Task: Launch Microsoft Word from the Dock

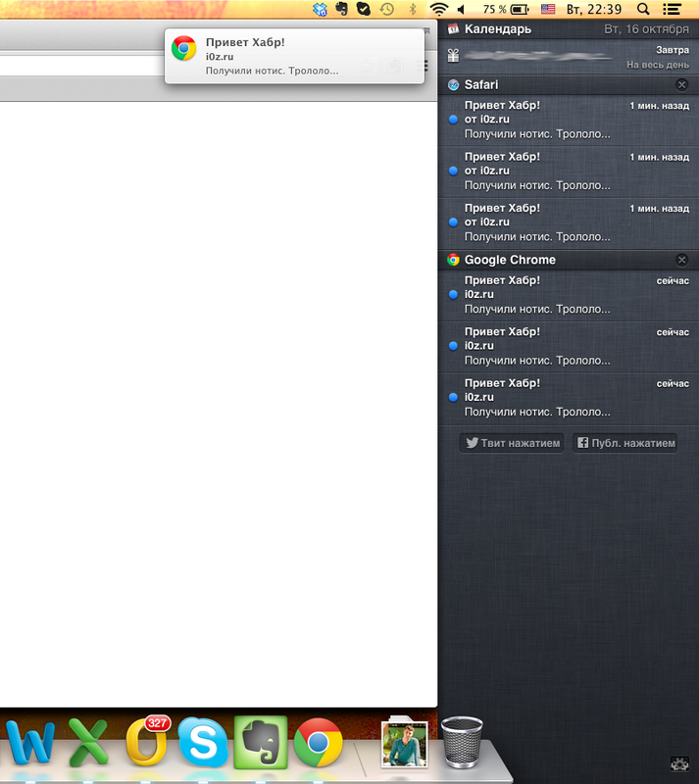Action: [x=29, y=744]
